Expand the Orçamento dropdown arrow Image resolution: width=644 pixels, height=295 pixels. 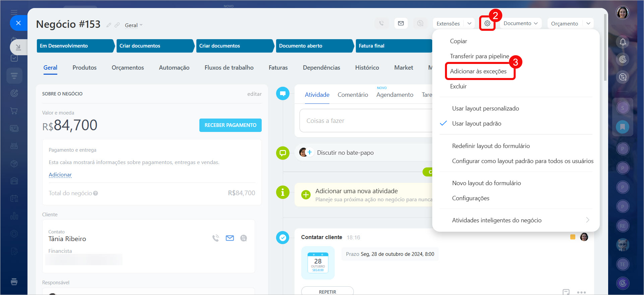588,23
